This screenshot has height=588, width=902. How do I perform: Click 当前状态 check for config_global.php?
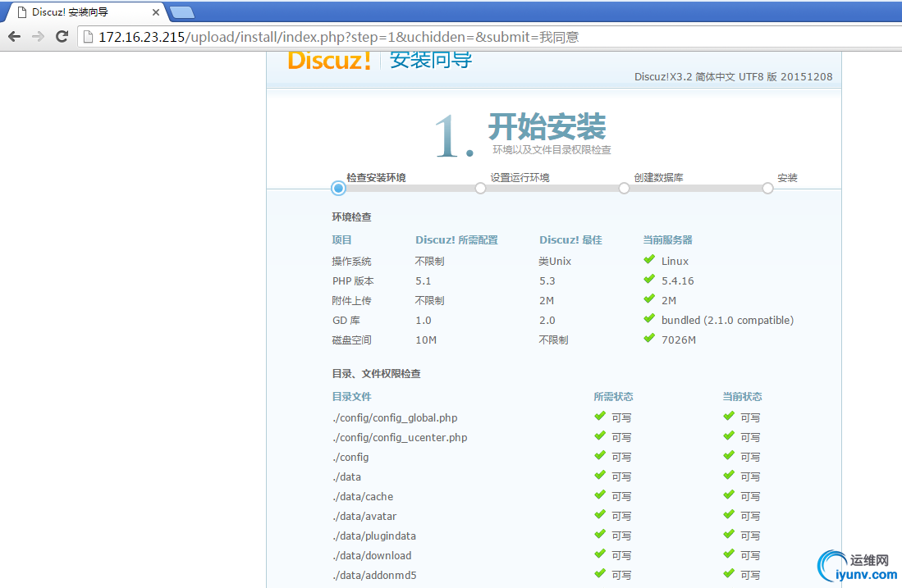[729, 416]
